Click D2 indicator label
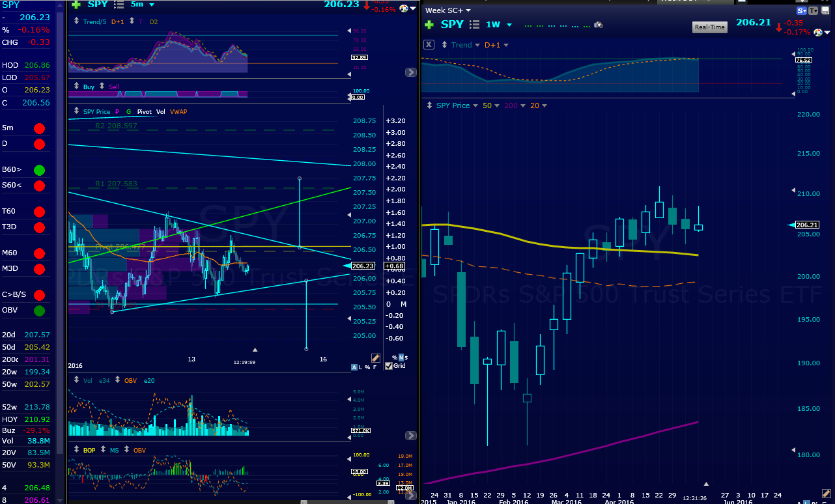 (154, 21)
